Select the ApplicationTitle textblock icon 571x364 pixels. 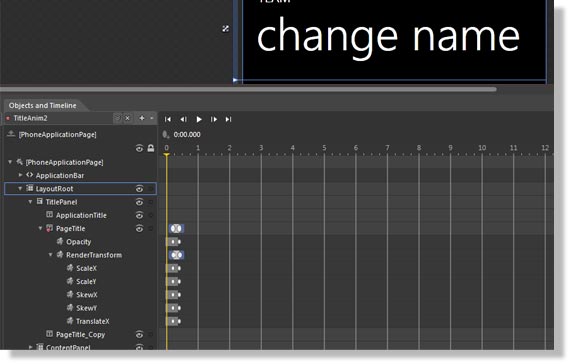coord(50,214)
